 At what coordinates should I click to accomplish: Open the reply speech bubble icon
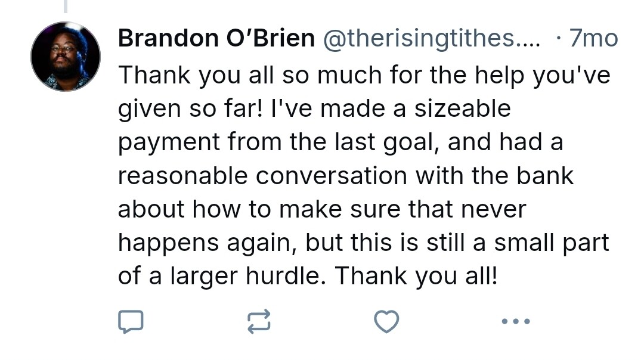tap(131, 321)
